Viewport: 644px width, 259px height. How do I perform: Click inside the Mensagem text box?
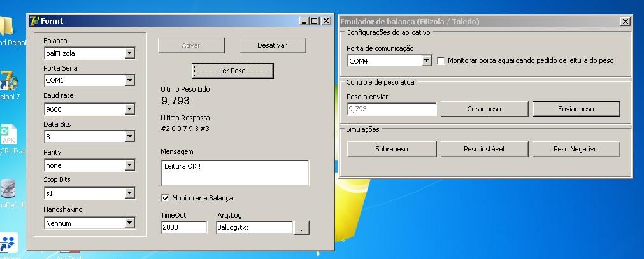235,173
